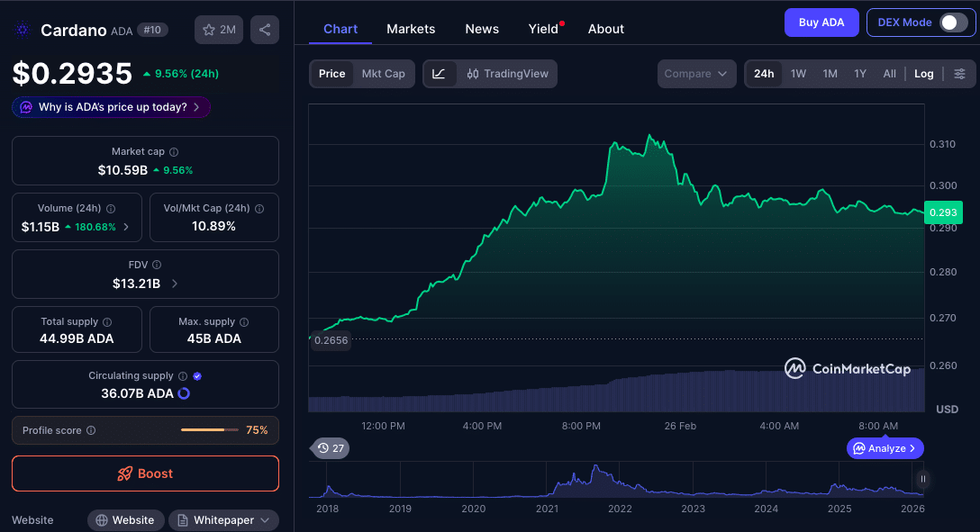Expand the Whitepaper dropdown arrow
This screenshot has width=980, height=532.
(265, 520)
